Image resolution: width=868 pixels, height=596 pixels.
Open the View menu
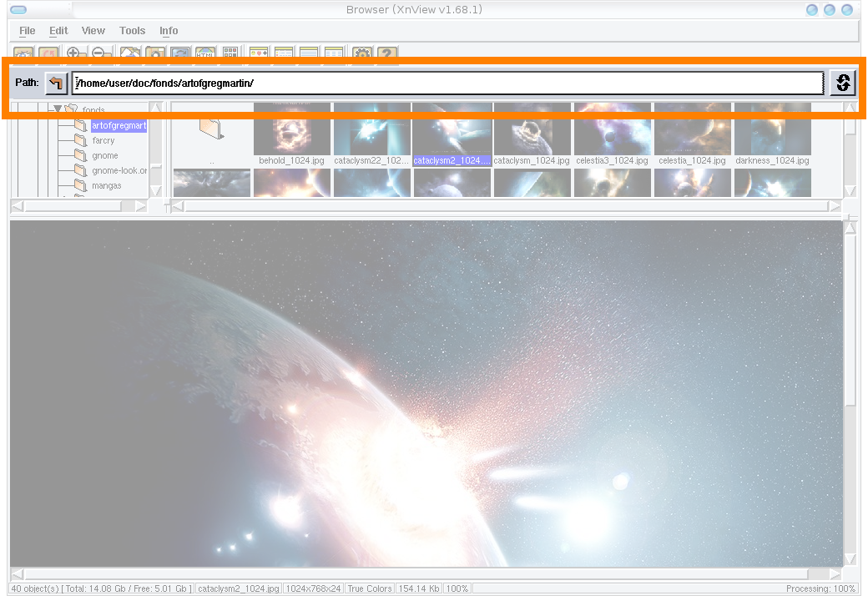pyautogui.click(x=93, y=31)
